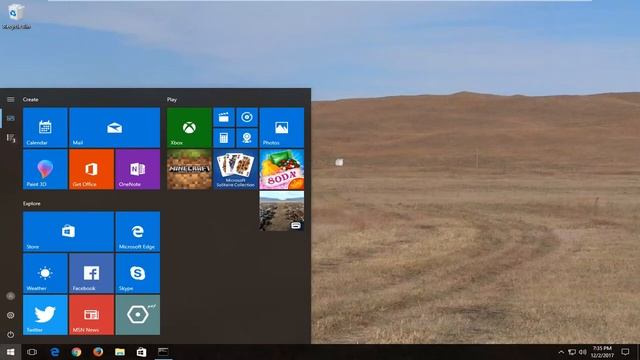Open Settings from Start sidebar
This screenshot has height=360, width=640.
click(x=11, y=315)
